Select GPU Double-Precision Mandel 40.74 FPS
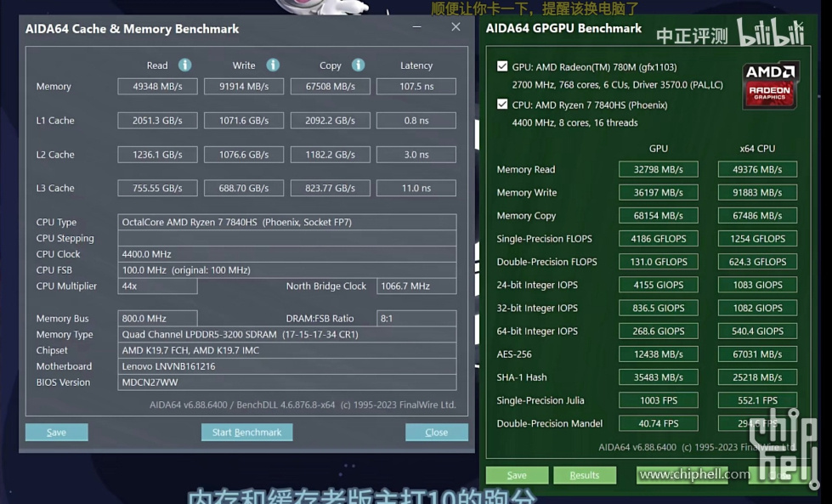832x504 pixels. click(x=659, y=423)
